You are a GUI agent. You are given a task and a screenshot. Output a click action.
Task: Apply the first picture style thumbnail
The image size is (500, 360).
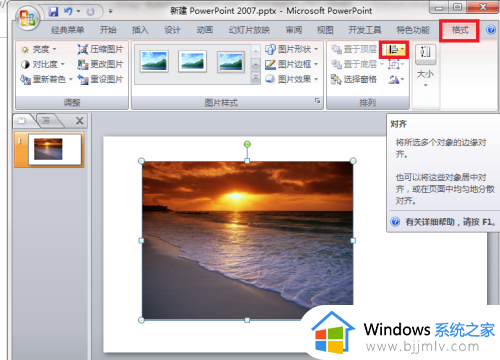(154, 61)
